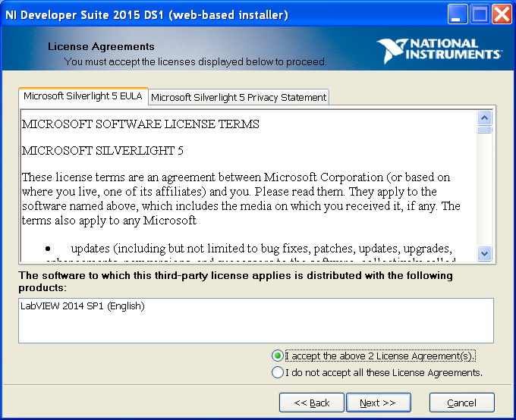Close the NI Developer Suite installer window

[x=502, y=14]
